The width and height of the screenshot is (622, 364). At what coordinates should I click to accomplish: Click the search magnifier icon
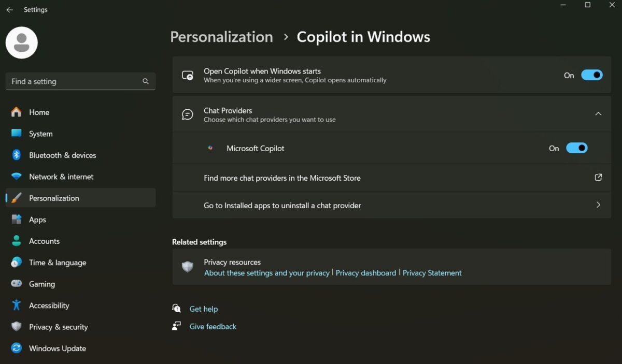tap(146, 81)
